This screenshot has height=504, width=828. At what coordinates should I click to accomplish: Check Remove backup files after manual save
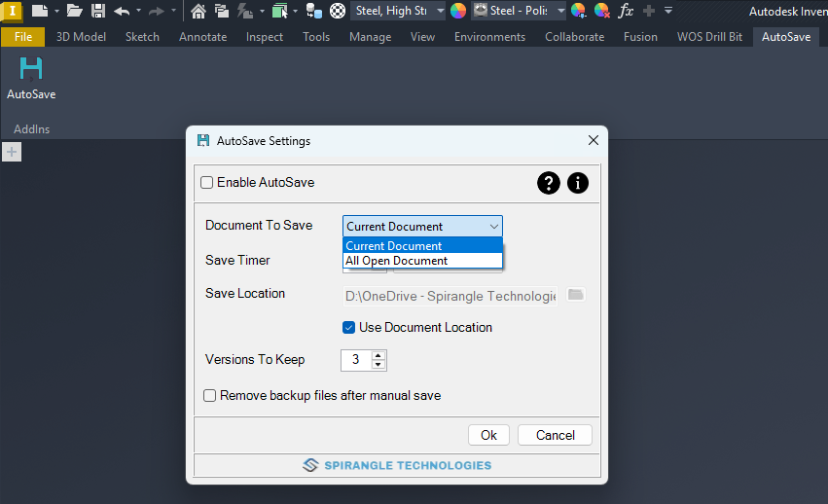pos(209,396)
